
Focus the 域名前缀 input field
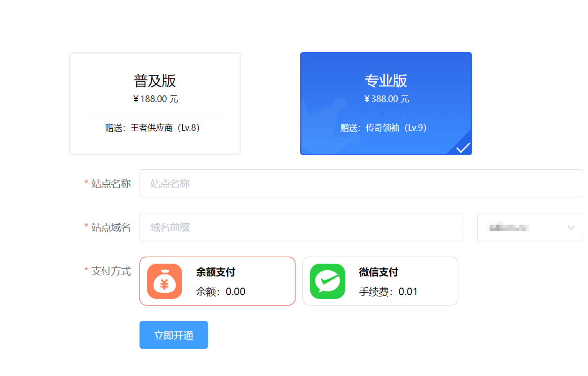301,227
